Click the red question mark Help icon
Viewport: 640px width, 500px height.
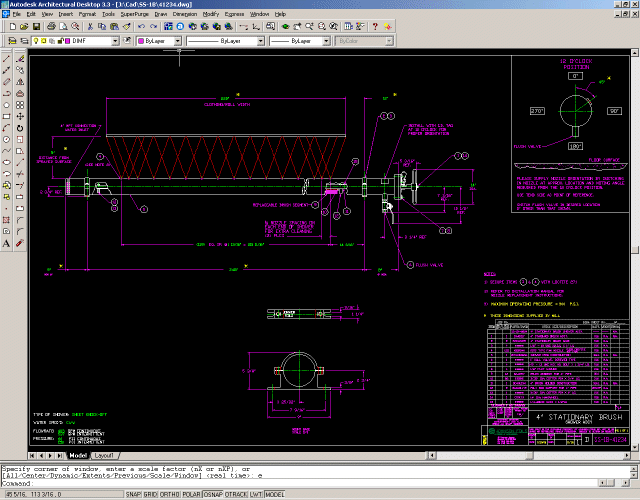(375, 27)
